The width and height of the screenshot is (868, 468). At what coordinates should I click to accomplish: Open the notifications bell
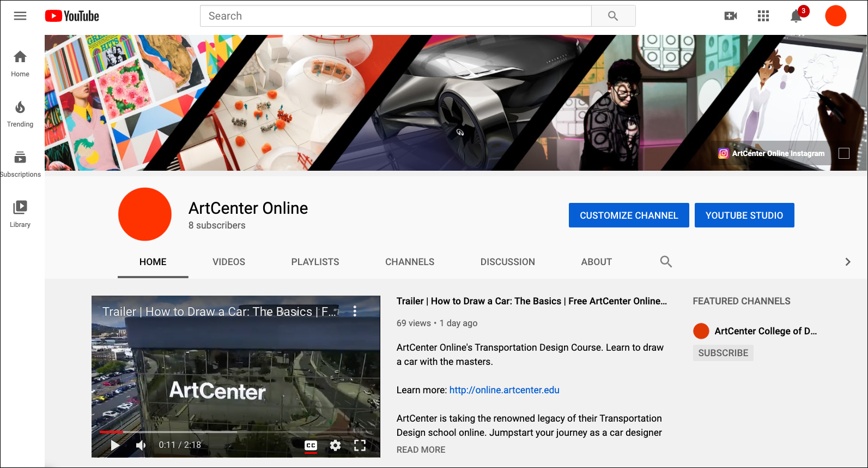pyautogui.click(x=796, y=16)
